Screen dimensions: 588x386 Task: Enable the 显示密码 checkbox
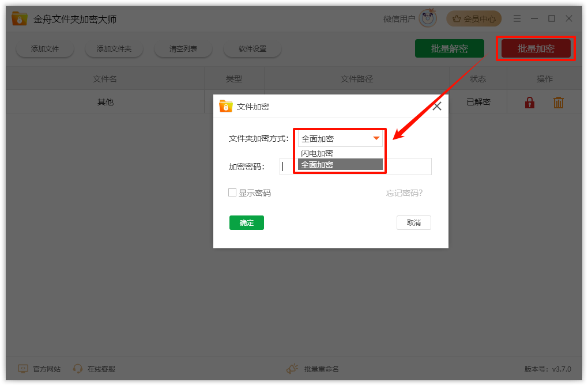[232, 194]
